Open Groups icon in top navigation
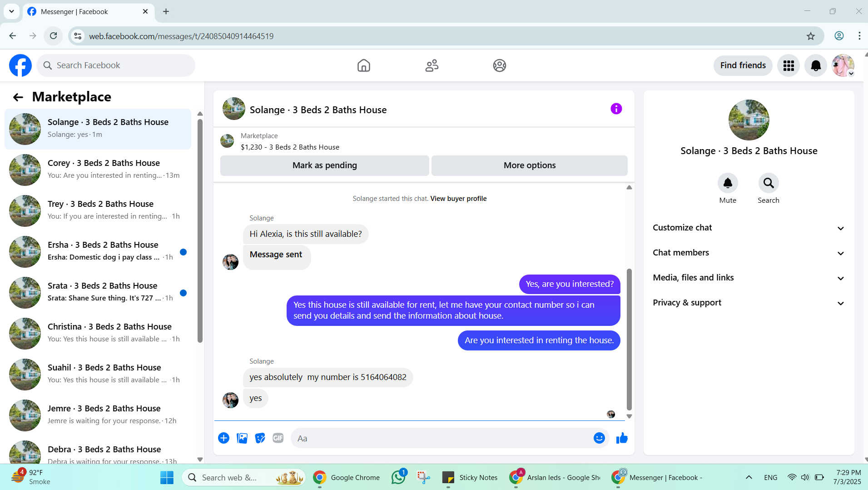The image size is (868, 490). click(x=499, y=65)
